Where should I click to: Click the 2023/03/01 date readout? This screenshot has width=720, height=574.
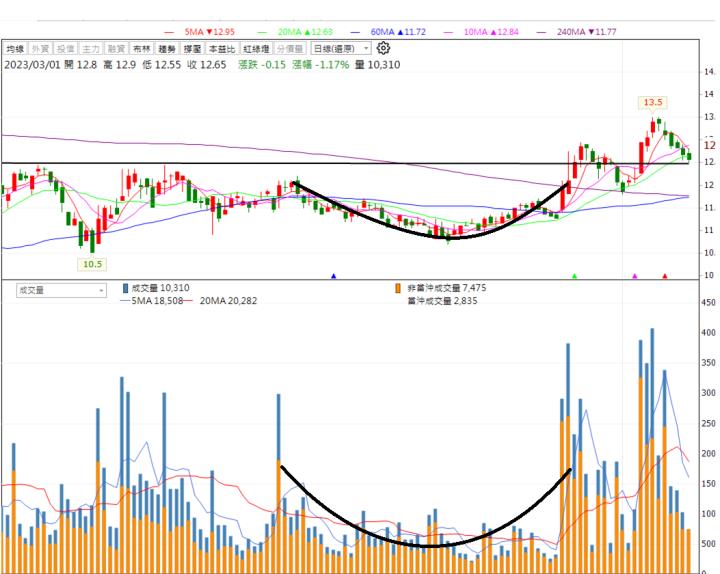coord(32,65)
